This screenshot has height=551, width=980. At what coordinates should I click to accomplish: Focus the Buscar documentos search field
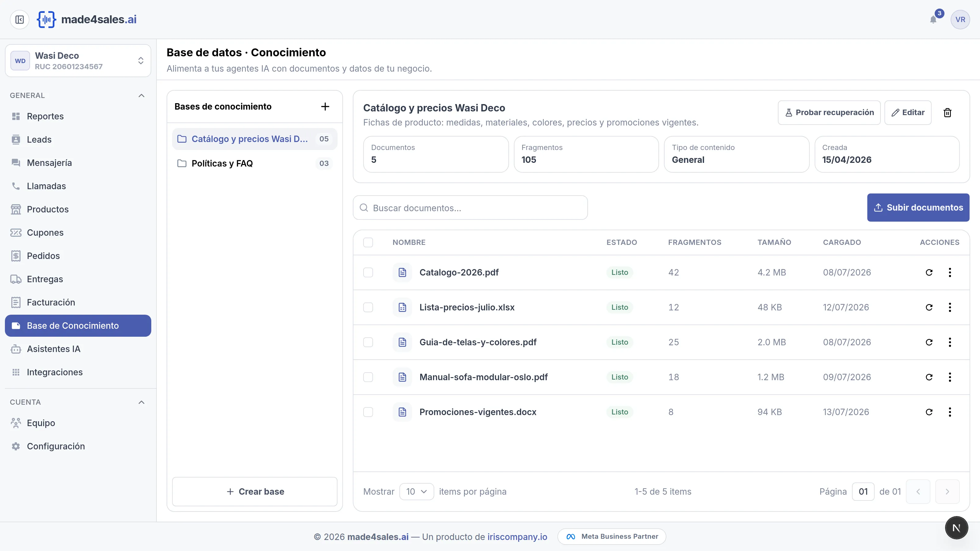click(x=470, y=208)
